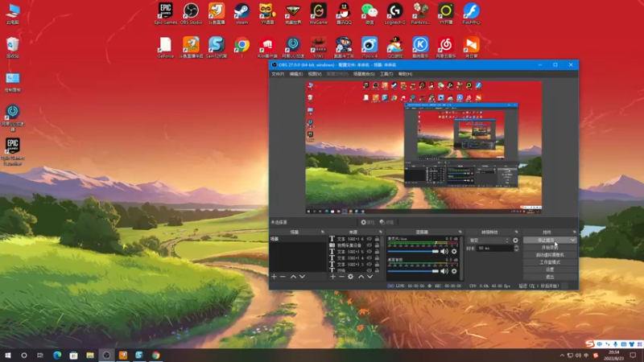Pop out the Sources dock panel
This screenshot has width=644, height=362.
tap(381, 232)
